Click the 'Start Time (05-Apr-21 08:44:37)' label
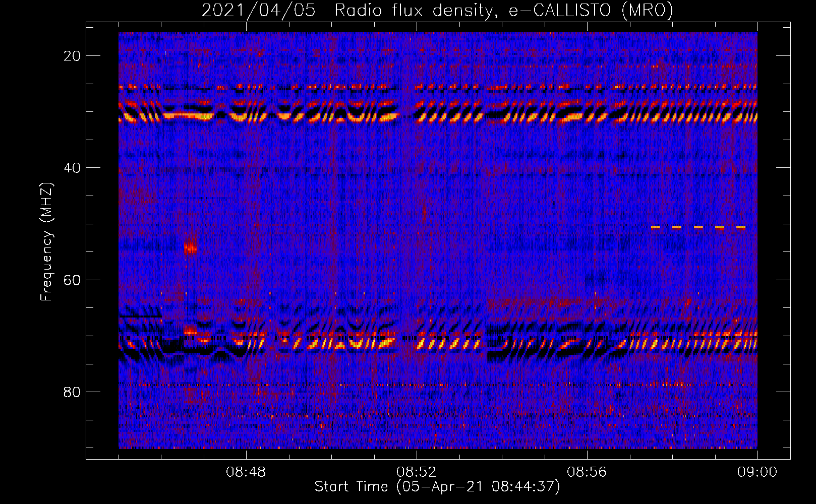 coord(437,487)
